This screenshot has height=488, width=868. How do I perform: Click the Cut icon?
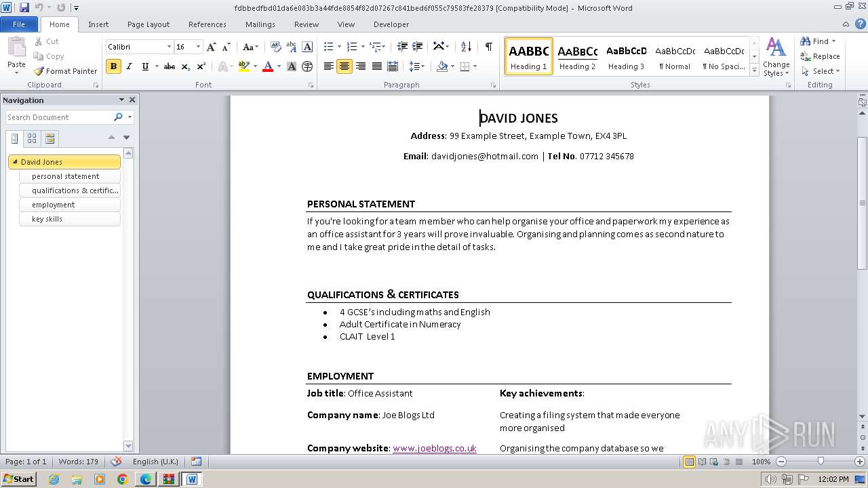46,41
